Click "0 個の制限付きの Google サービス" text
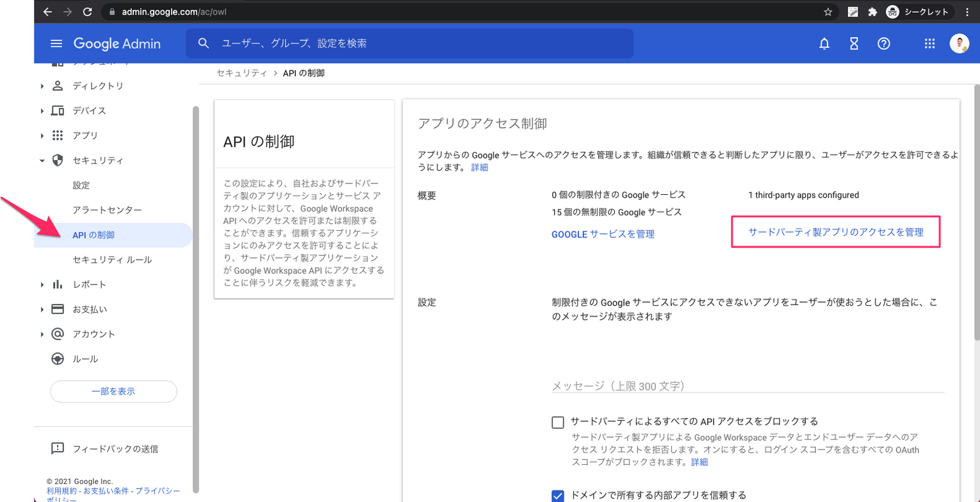The width and height of the screenshot is (980, 502). click(x=618, y=194)
